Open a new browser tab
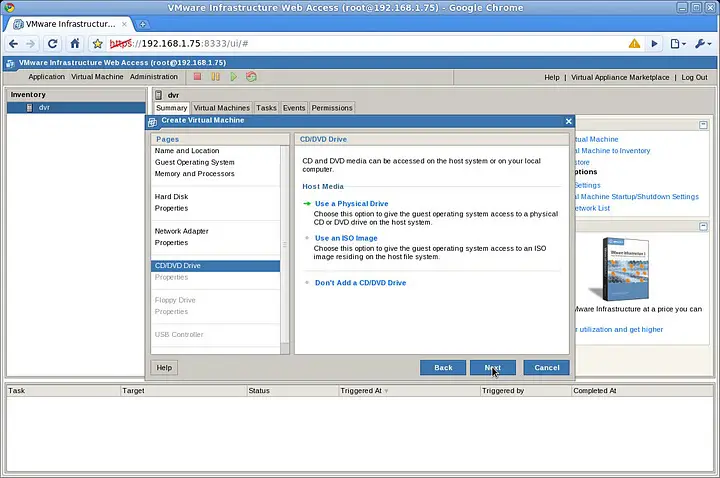720x478 pixels. [x=143, y=24]
